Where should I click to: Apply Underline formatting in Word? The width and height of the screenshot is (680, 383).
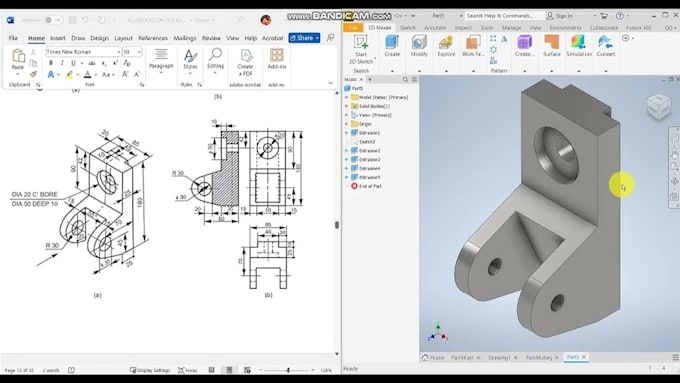click(73, 63)
